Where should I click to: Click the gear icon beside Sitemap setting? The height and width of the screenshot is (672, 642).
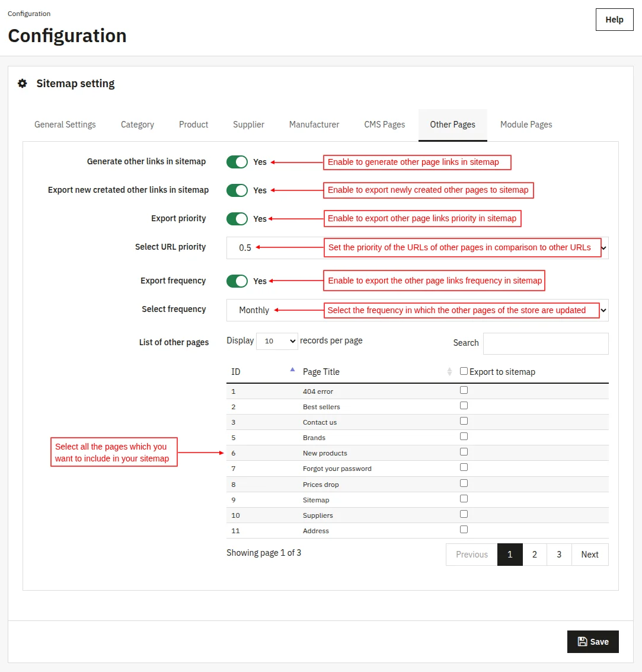tap(23, 83)
